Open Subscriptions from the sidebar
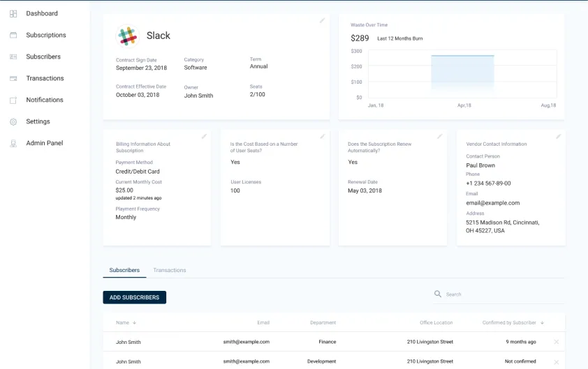Screen dimensions: 588x369 pyautogui.click(x=46, y=35)
